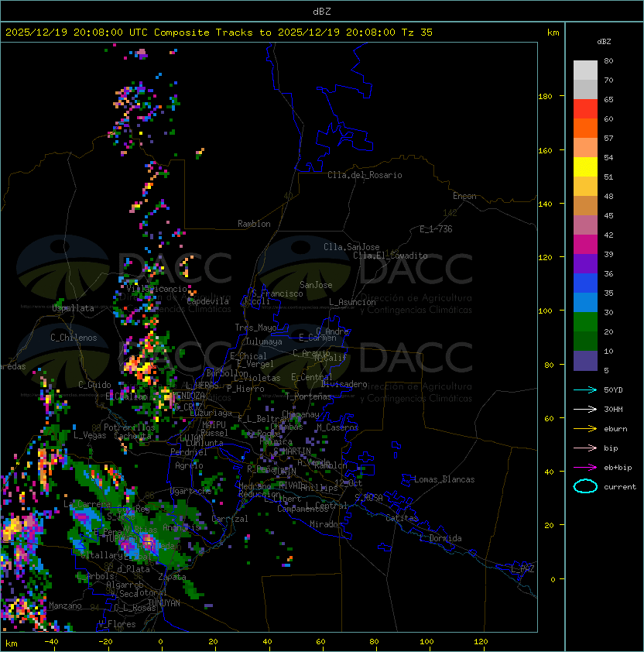Image resolution: width=644 pixels, height=652 pixels.
Task: Pick the bright green 20-30 dBZ swatch
Action: point(585,322)
